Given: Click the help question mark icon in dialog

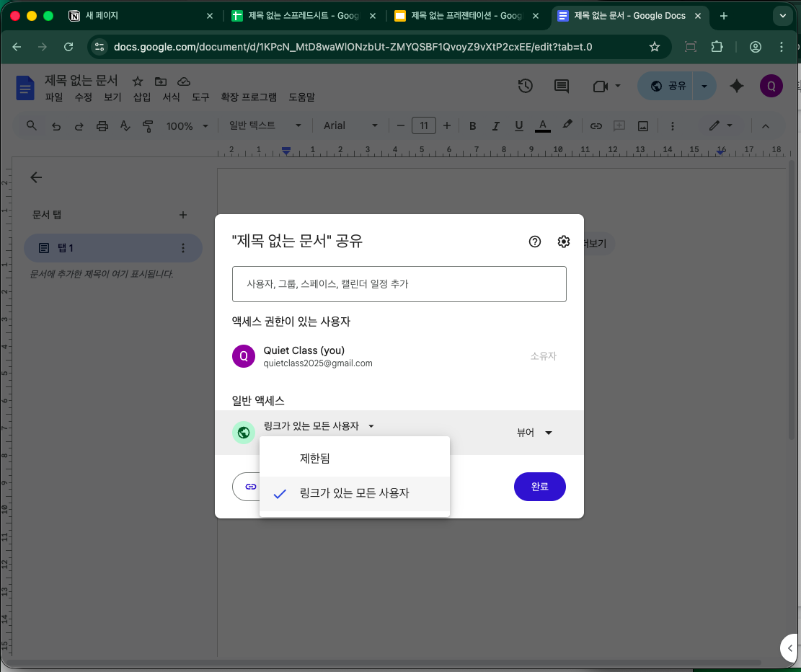Looking at the screenshot, I should [x=535, y=242].
